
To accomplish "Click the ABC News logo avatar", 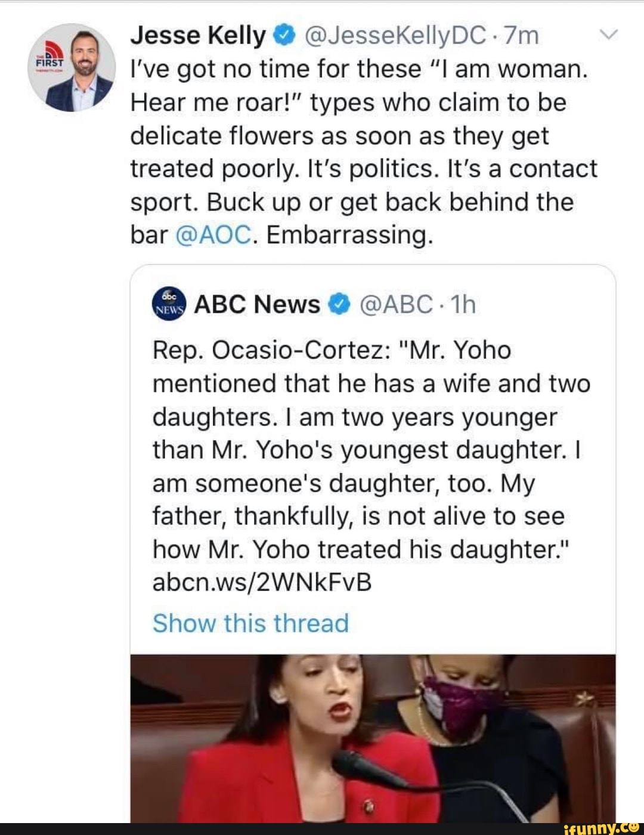I will pos(169,305).
